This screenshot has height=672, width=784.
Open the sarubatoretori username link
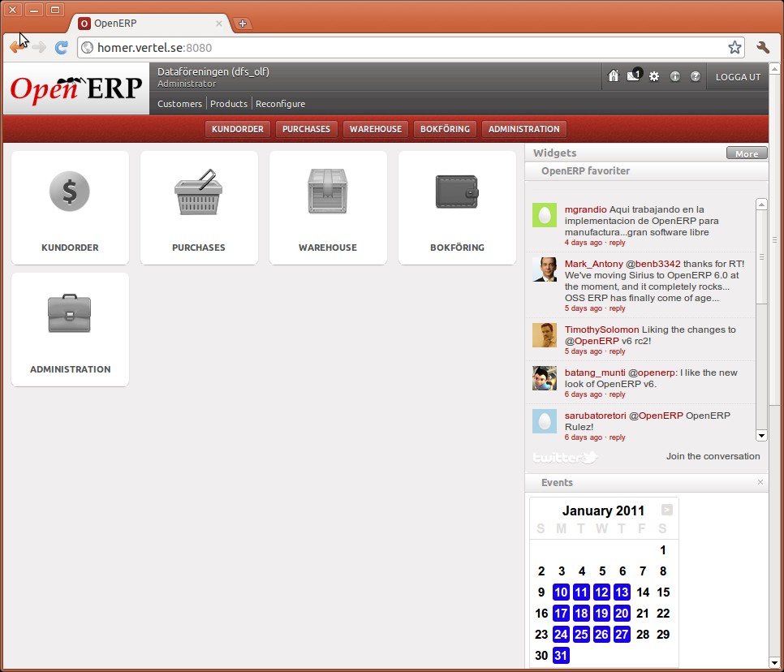click(595, 416)
